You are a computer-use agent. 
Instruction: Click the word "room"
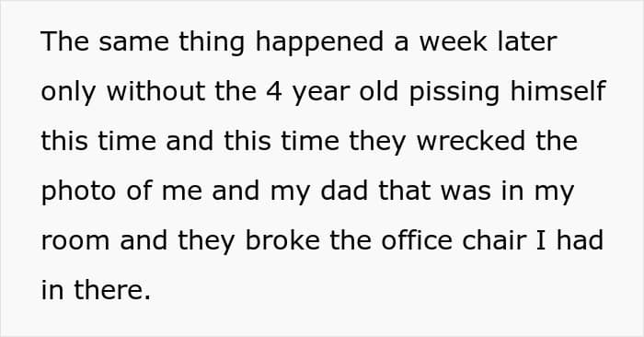[x=75, y=242]
